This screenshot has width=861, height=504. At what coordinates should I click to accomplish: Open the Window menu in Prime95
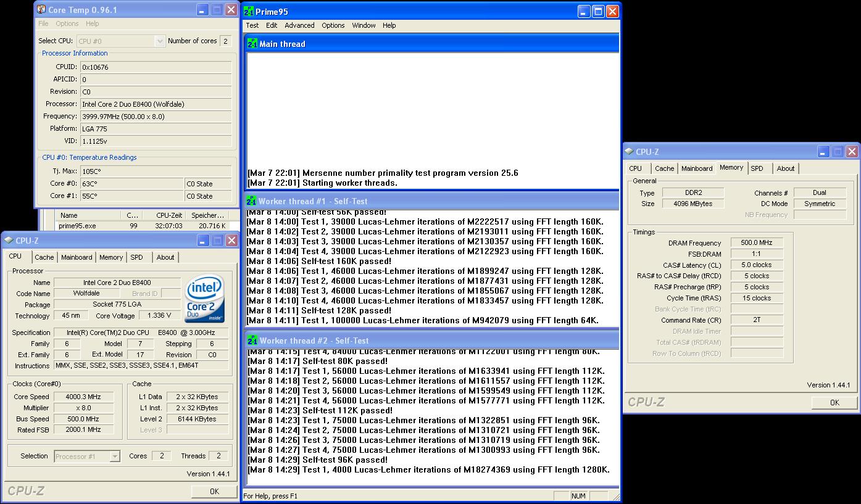tap(364, 25)
